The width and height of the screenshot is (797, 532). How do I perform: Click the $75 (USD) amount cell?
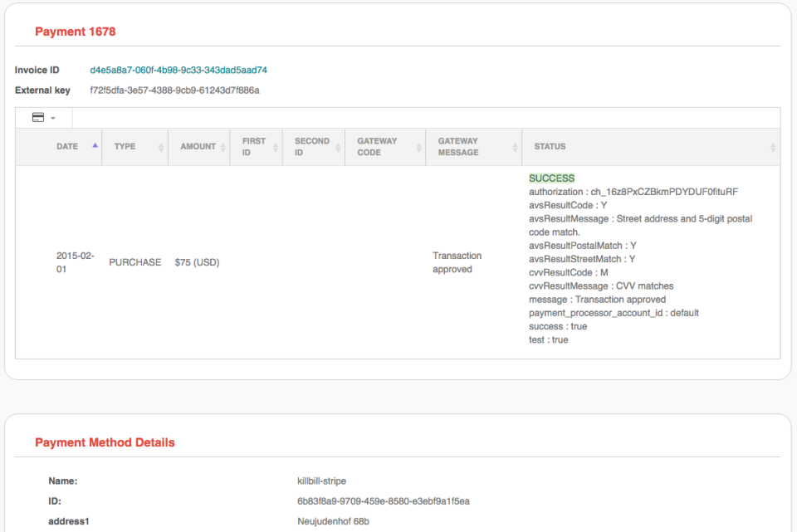coord(197,262)
